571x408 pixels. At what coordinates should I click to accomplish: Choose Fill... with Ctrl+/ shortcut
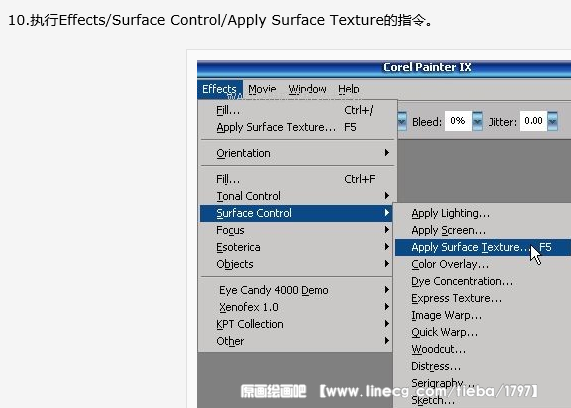(297, 110)
